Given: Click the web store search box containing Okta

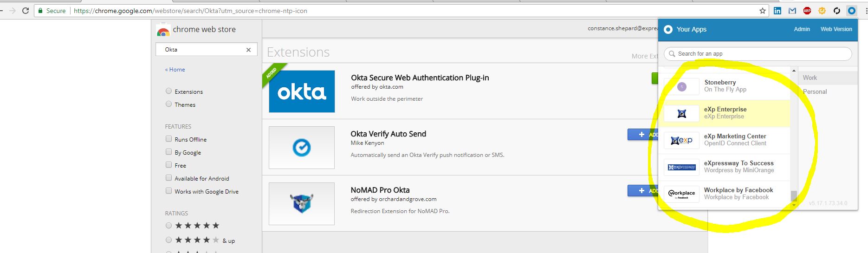Looking at the screenshot, I should pos(207,50).
